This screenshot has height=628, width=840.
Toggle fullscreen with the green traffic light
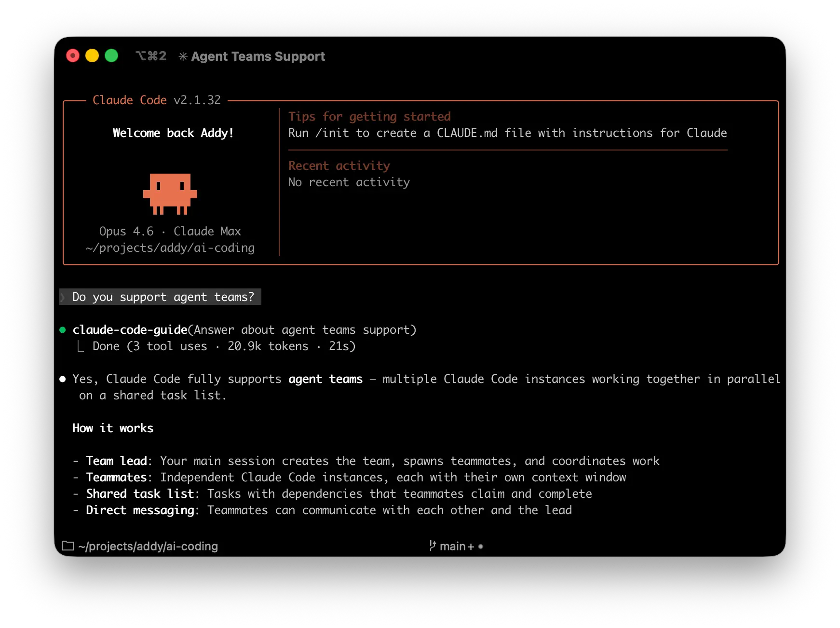pos(111,55)
